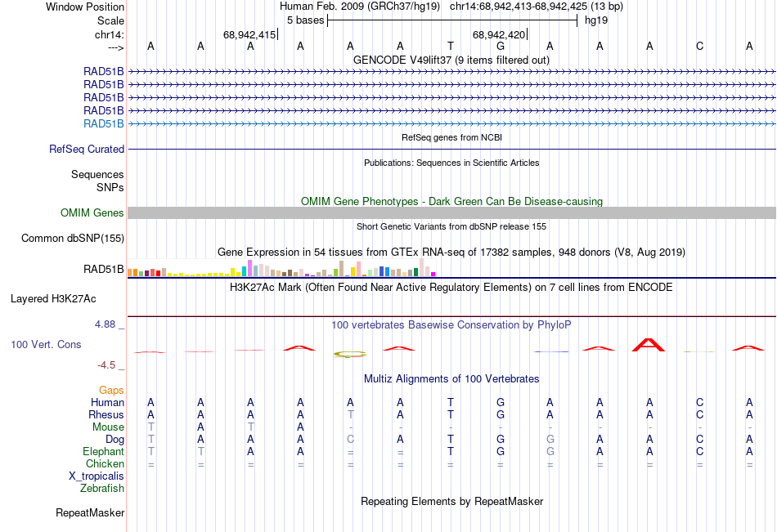Click the 68,942,415 position marker
777x532 pixels.
(249, 34)
